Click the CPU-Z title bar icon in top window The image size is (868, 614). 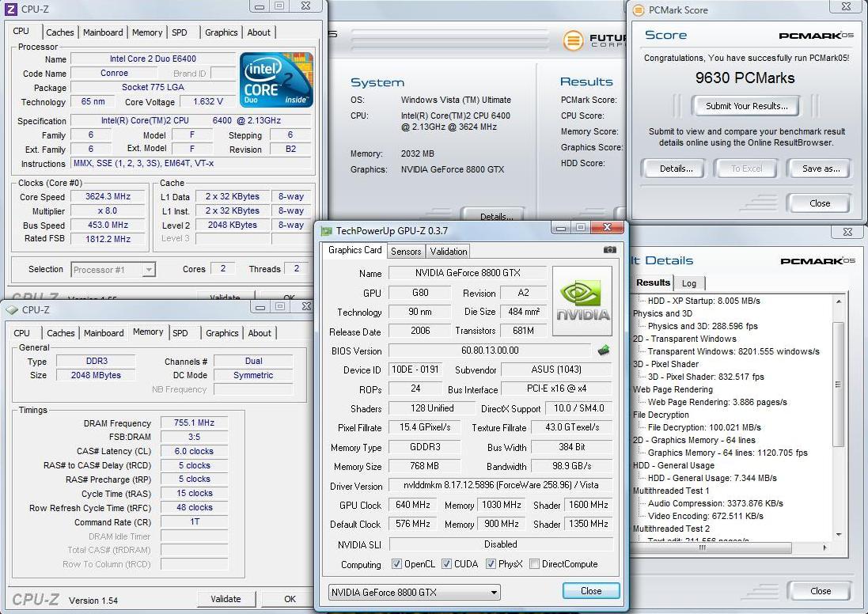click(10, 9)
